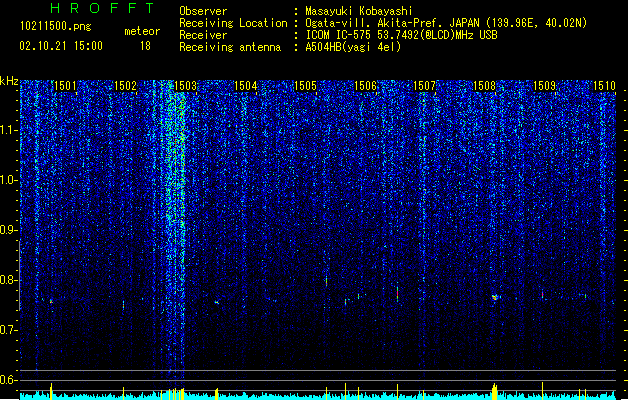Click the red echo spike after 1506
Viewport: 629px width, 400px height.
[x=398, y=292]
